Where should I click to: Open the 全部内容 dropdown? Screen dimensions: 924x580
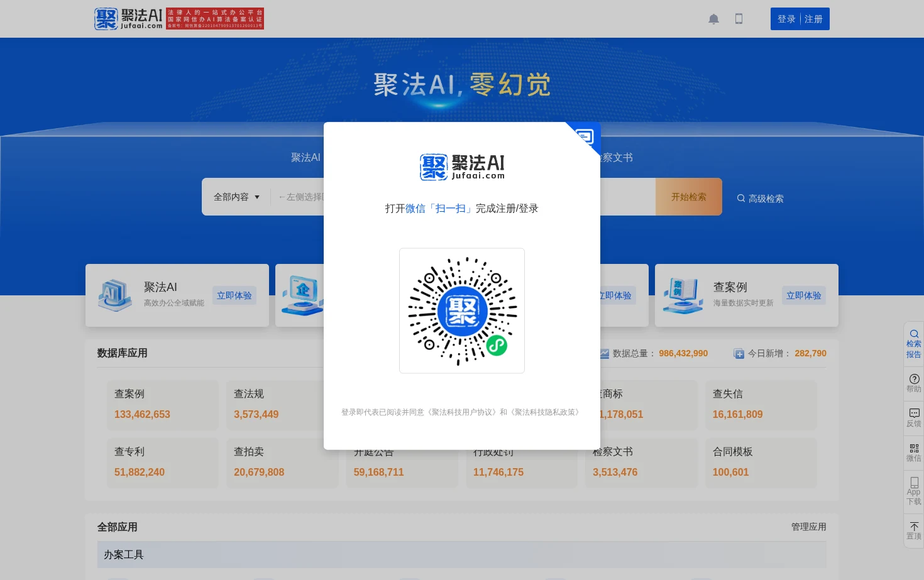(x=236, y=197)
